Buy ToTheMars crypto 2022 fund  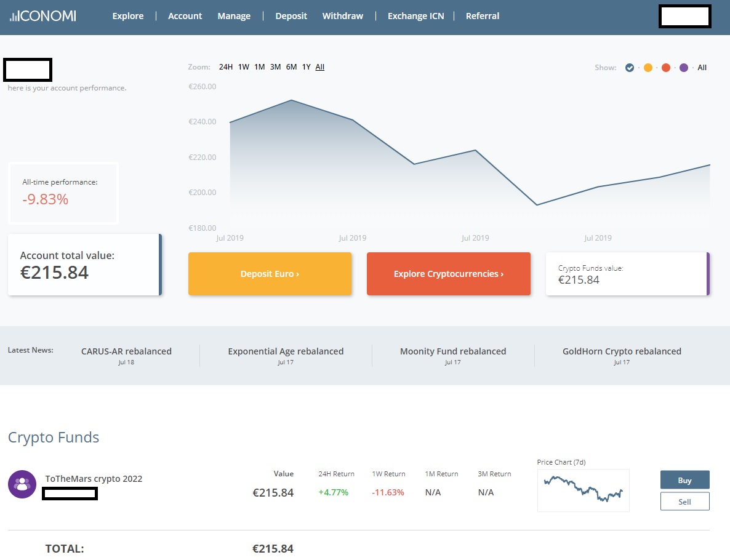pyautogui.click(x=684, y=480)
